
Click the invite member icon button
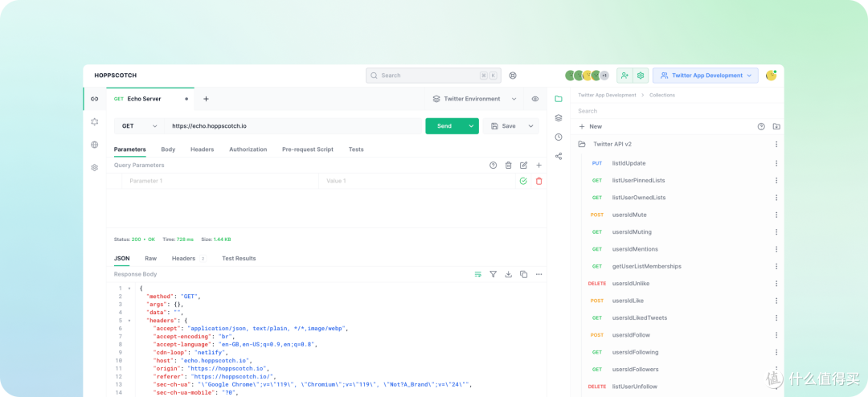625,76
